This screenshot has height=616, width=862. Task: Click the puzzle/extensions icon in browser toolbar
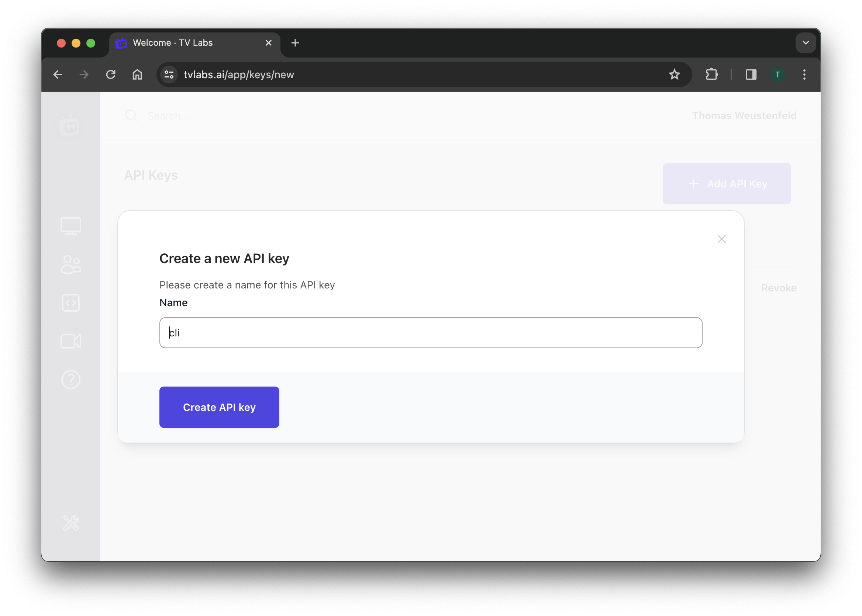(x=711, y=75)
